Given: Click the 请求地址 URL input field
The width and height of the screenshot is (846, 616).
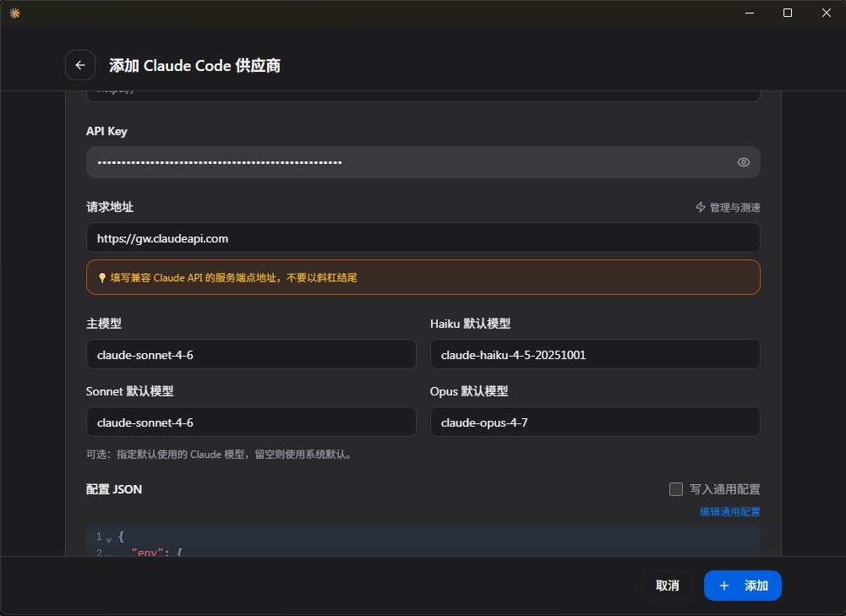Looking at the screenshot, I should (423, 238).
